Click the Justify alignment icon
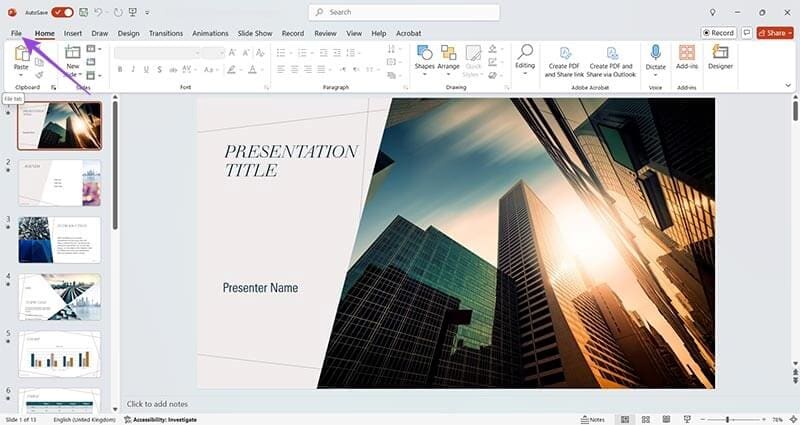Image resolution: width=800 pixels, height=425 pixels. click(321, 69)
